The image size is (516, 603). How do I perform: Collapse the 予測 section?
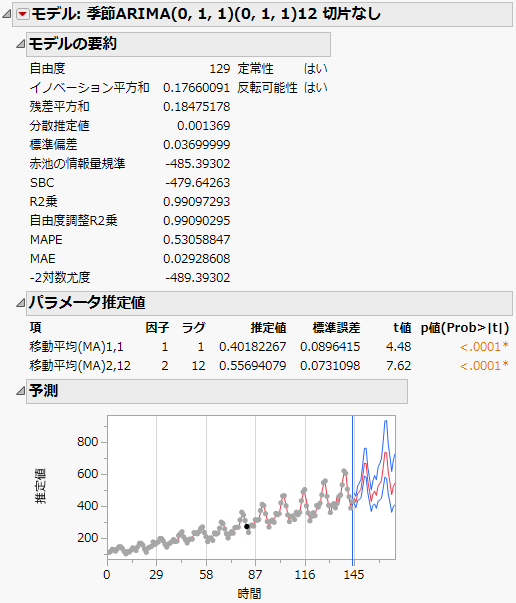[20, 391]
